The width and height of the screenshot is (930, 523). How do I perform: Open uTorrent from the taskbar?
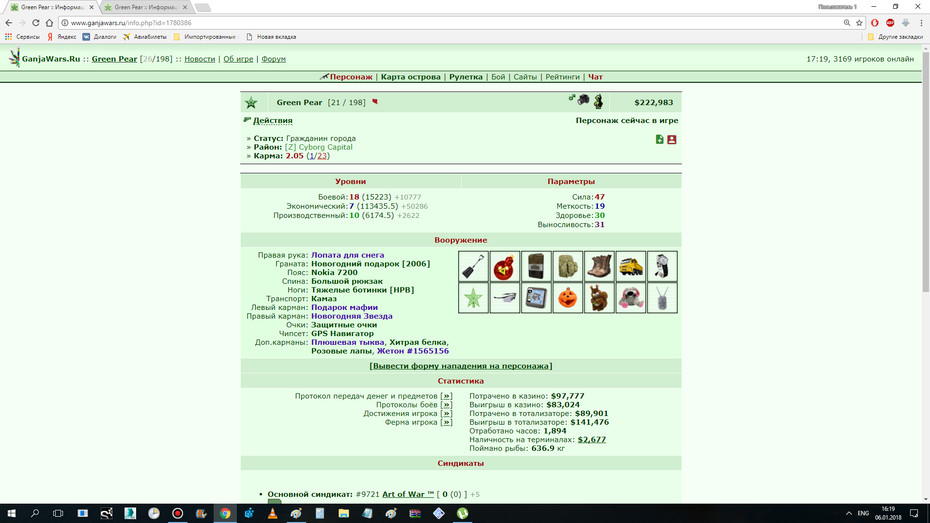[463, 514]
